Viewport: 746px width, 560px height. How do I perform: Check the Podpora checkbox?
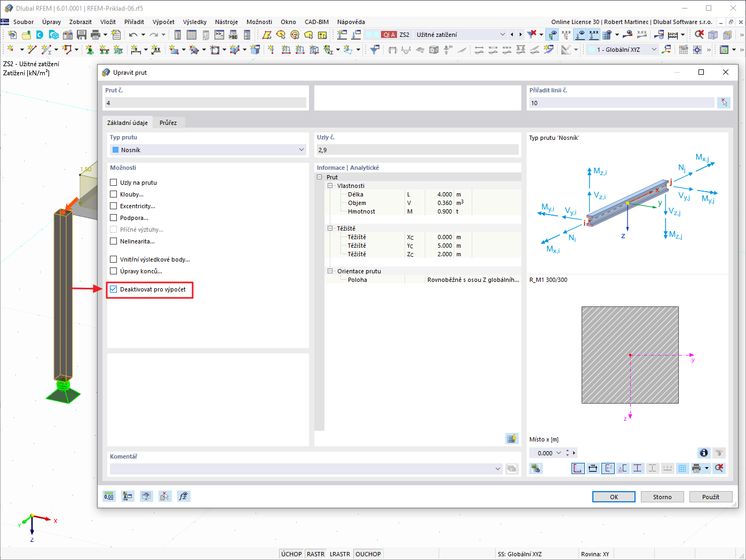click(x=113, y=217)
